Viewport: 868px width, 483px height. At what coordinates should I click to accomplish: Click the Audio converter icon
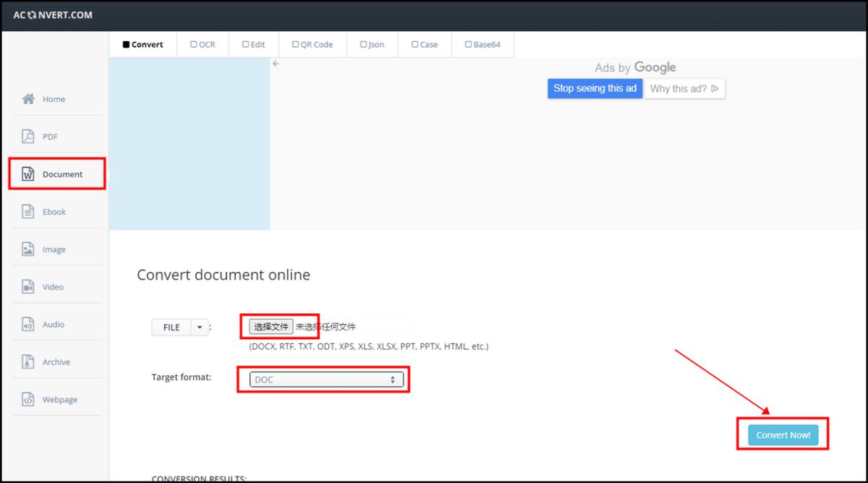[x=28, y=325]
